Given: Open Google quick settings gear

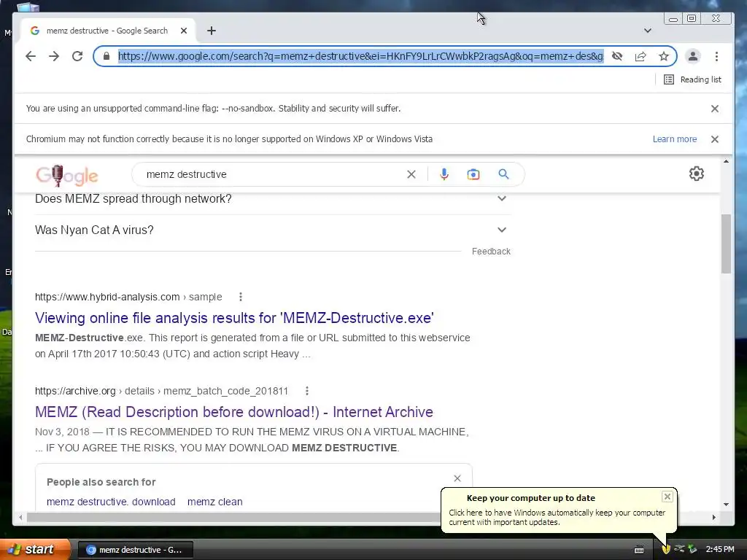Looking at the screenshot, I should pyautogui.click(x=697, y=174).
